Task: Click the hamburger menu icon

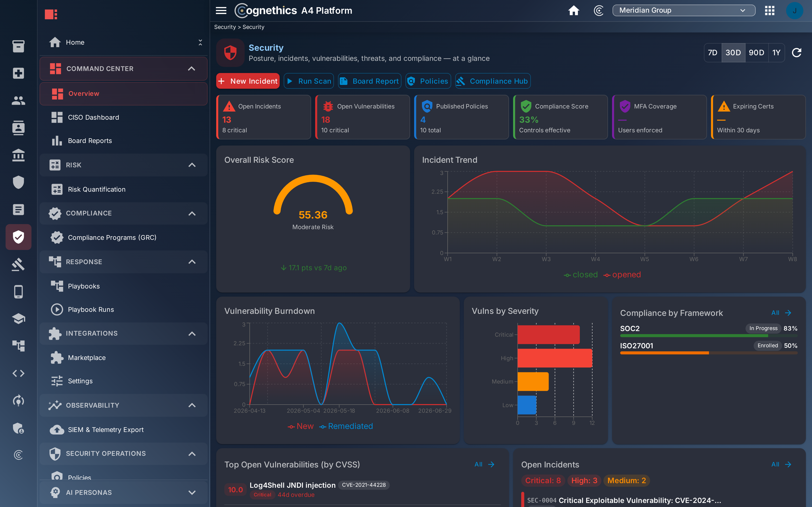Action: click(221, 10)
